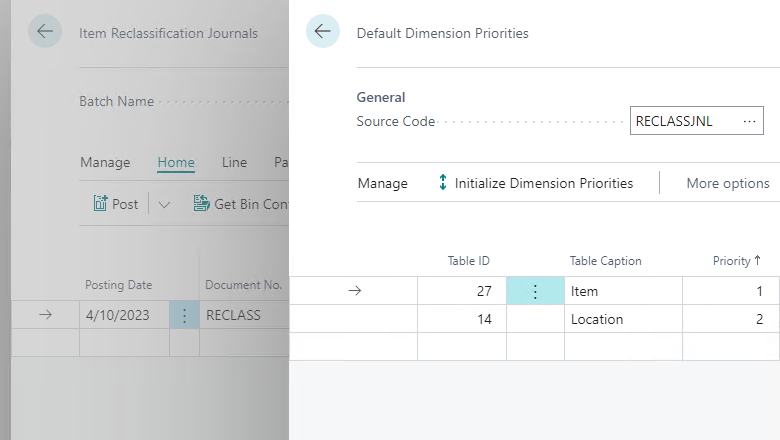Go back from Default Dimension Priorities page

coord(323,31)
